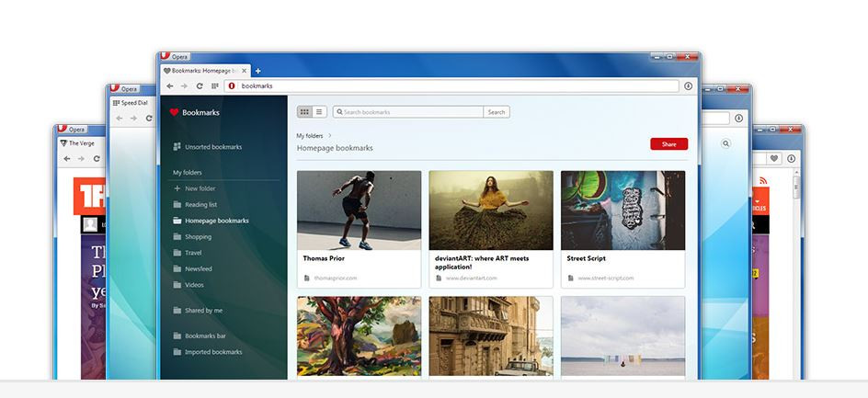Switch to list view layout
The width and height of the screenshot is (868, 398).
click(319, 112)
